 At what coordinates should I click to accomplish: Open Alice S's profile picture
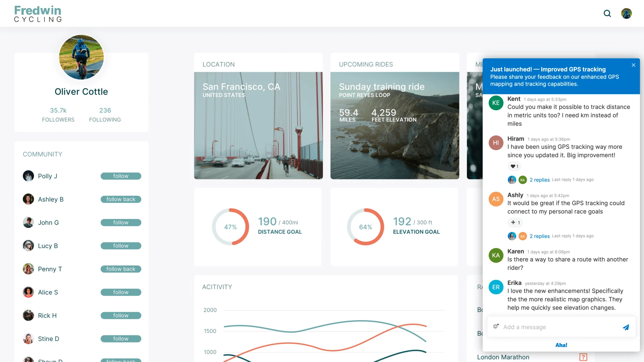pos(28,292)
